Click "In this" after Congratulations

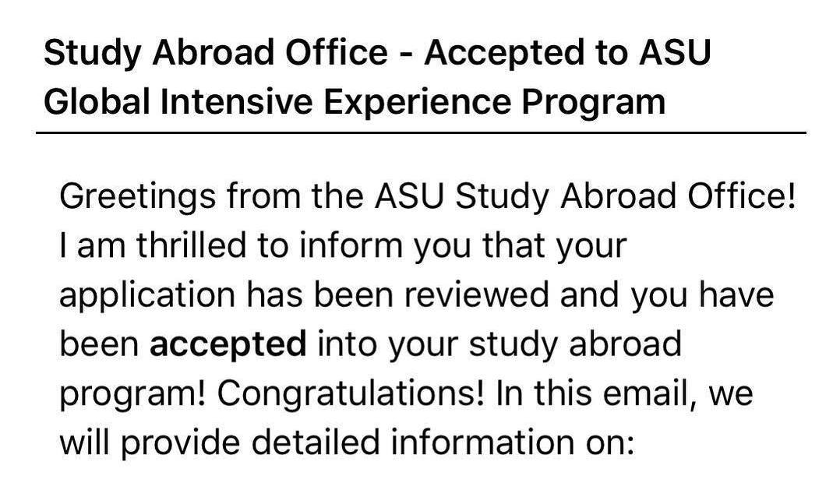[543, 393]
